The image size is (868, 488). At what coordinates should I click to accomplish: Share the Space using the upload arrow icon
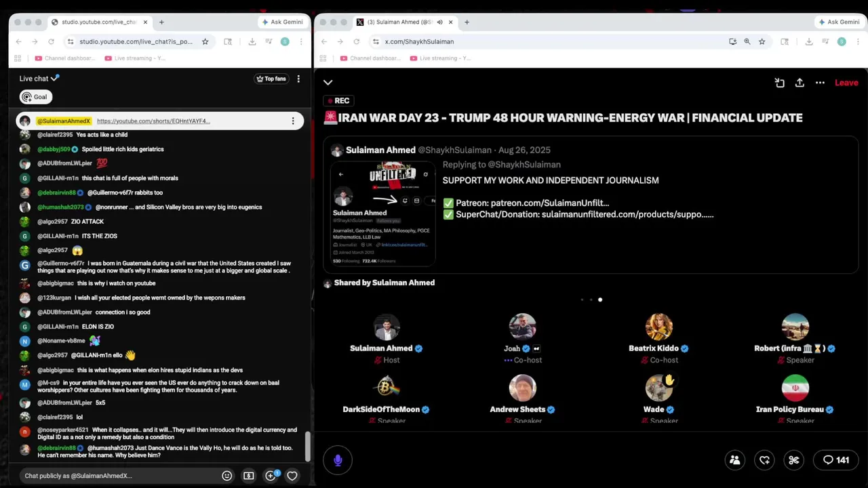(x=800, y=83)
